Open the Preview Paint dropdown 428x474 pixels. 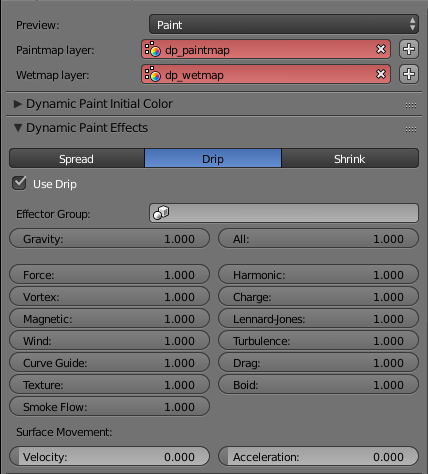click(284, 24)
